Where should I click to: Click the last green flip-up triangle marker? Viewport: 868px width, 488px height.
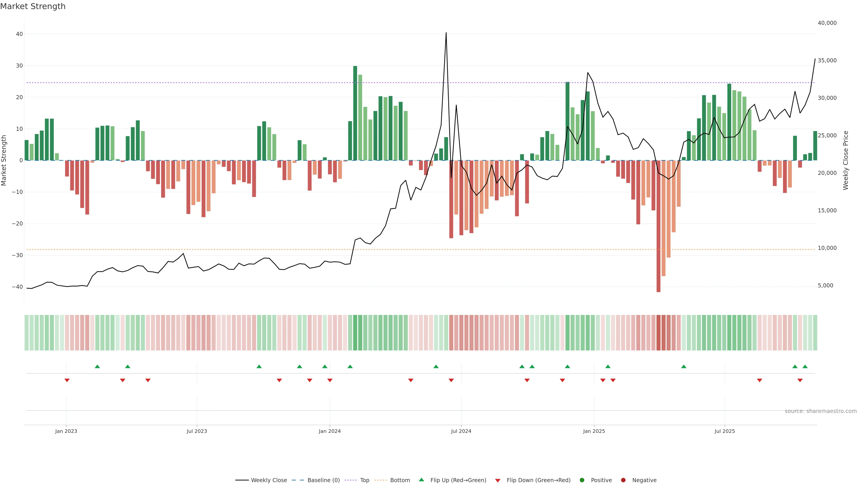(805, 366)
